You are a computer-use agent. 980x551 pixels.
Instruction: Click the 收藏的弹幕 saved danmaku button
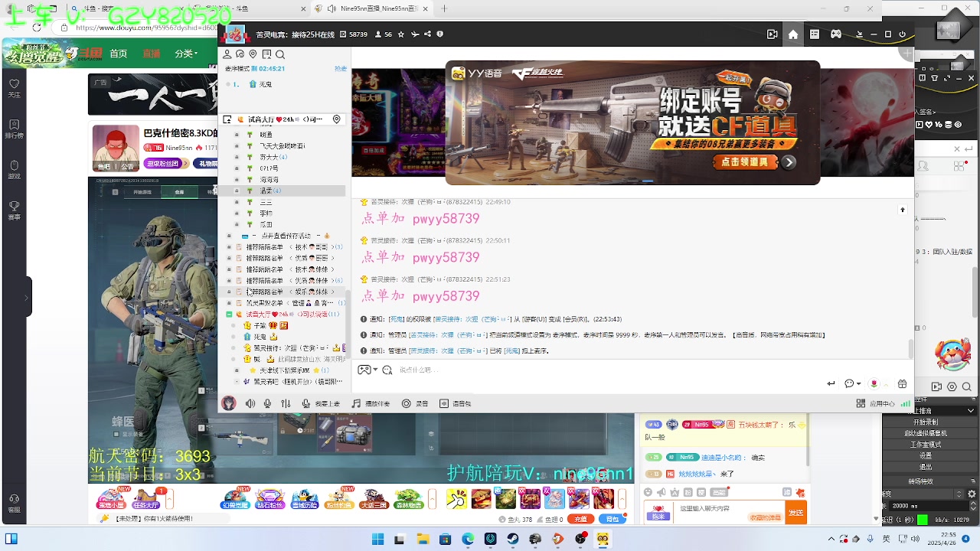tap(765, 518)
